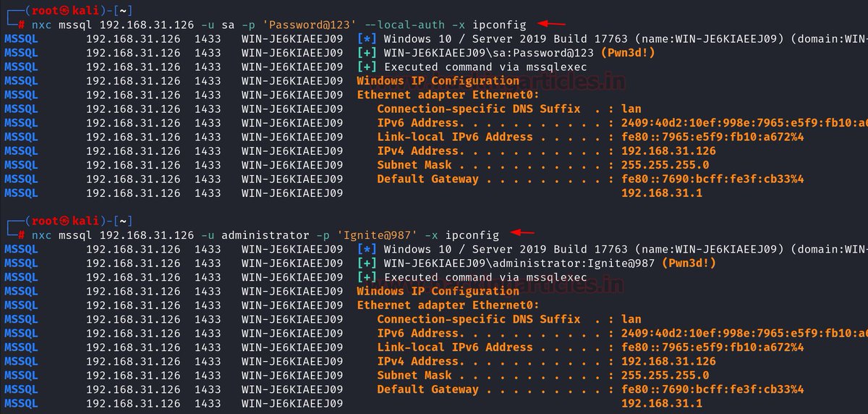
Task: Click fe80::7690:bcff:fe3f:cb33%4 gateway in sa output
Action: point(712,179)
